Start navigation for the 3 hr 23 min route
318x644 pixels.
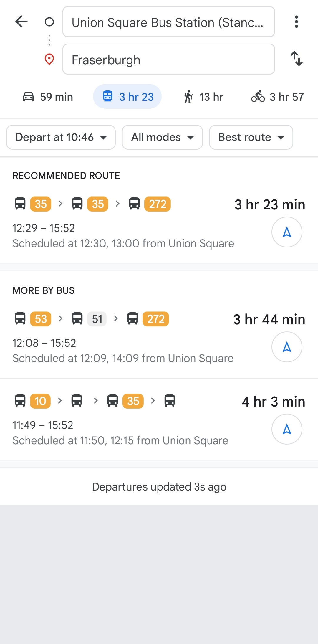click(x=287, y=232)
